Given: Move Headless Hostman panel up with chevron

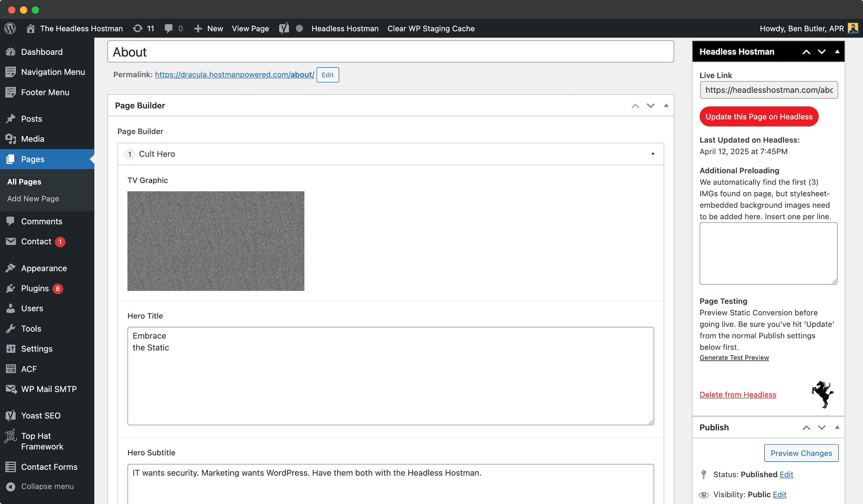Looking at the screenshot, I should point(806,52).
